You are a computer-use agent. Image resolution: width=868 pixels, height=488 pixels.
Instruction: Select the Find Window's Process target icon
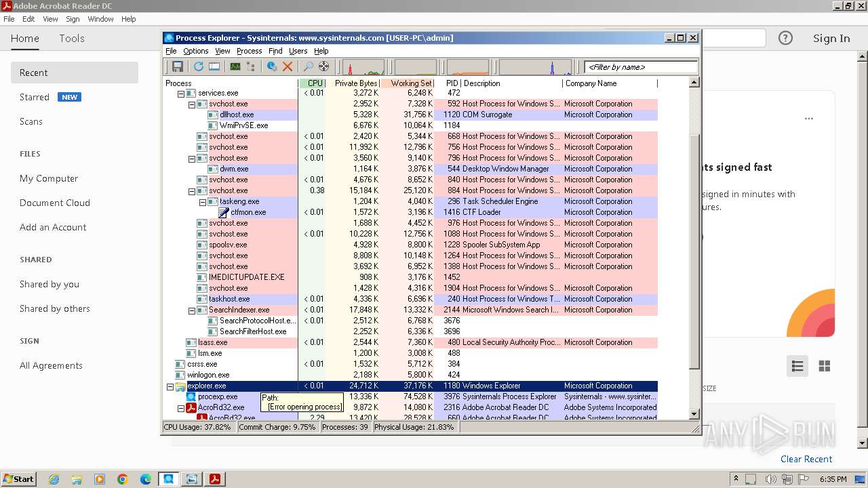tap(323, 66)
